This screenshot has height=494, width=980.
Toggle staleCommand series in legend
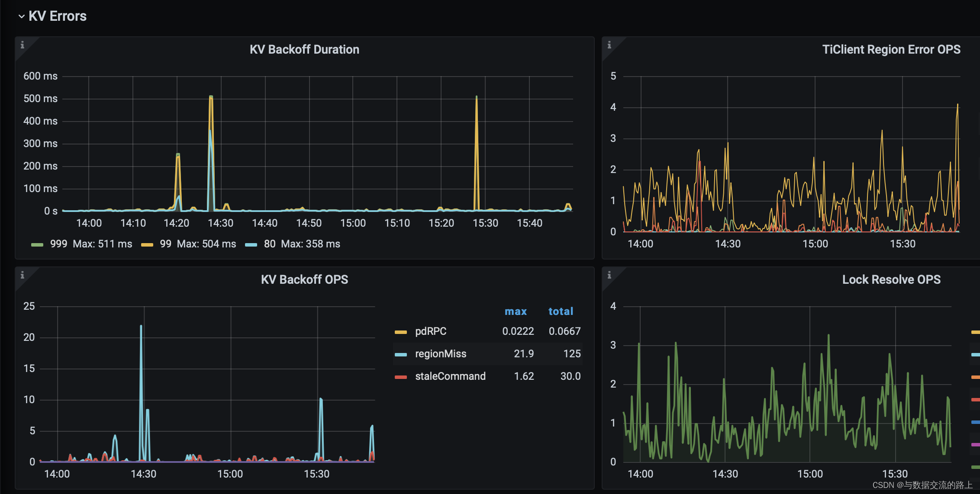click(450, 376)
